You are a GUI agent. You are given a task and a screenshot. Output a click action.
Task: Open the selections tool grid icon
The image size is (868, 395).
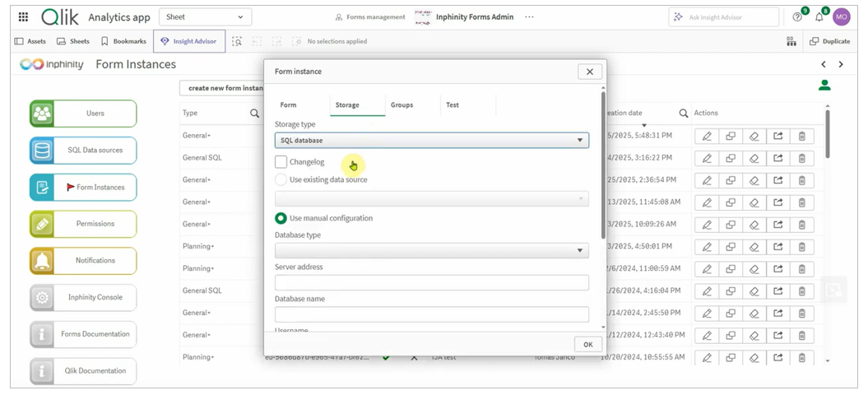pyautogui.click(x=791, y=41)
